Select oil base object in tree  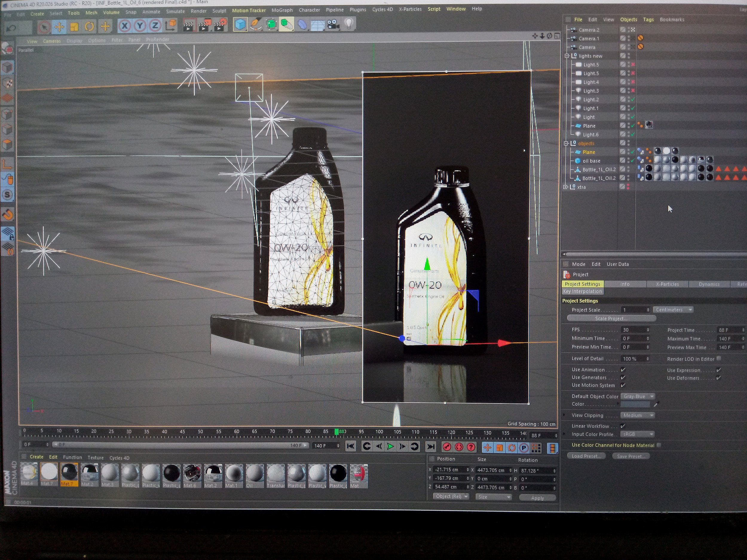point(591,161)
